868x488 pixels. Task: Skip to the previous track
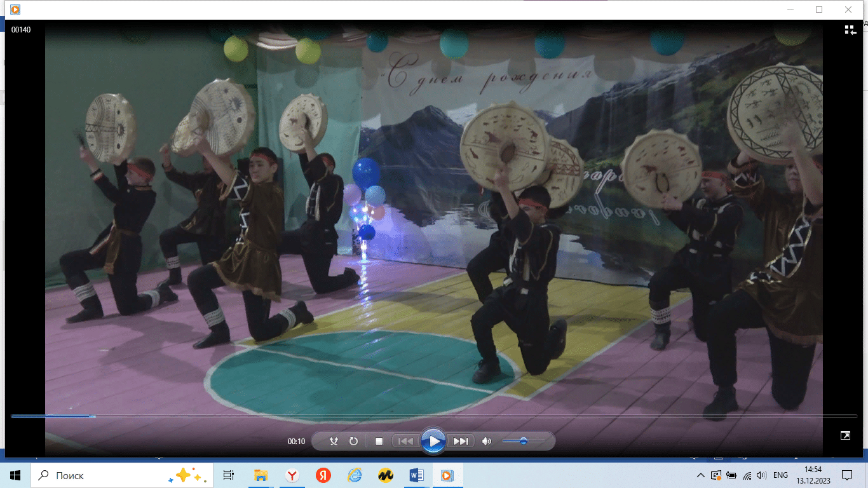(x=405, y=441)
